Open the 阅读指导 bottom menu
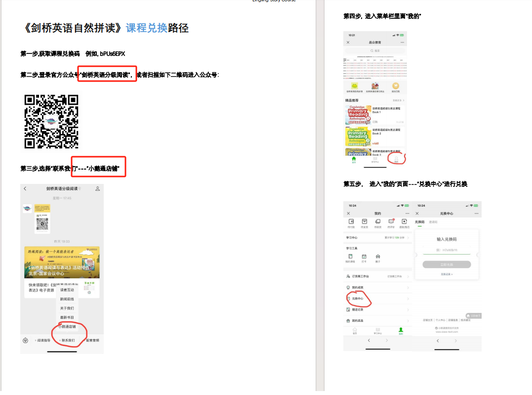The width and height of the screenshot is (532, 395). [x=43, y=340]
